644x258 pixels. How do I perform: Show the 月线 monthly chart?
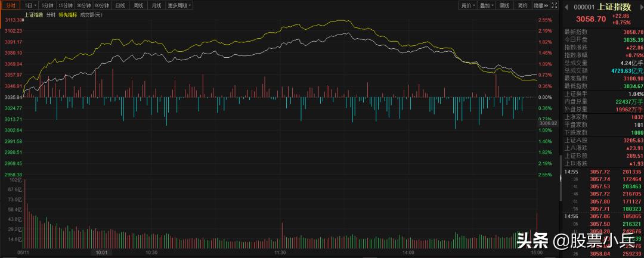coord(156,5)
